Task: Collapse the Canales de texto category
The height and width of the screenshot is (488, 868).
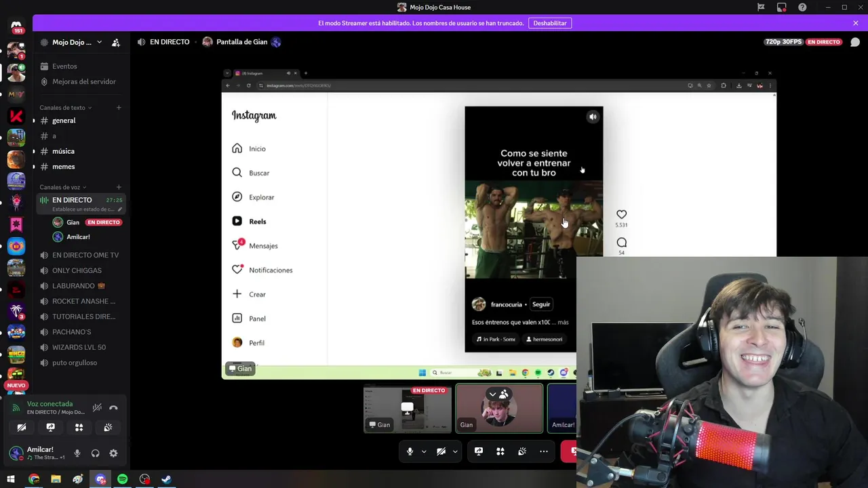Action: click(66, 108)
